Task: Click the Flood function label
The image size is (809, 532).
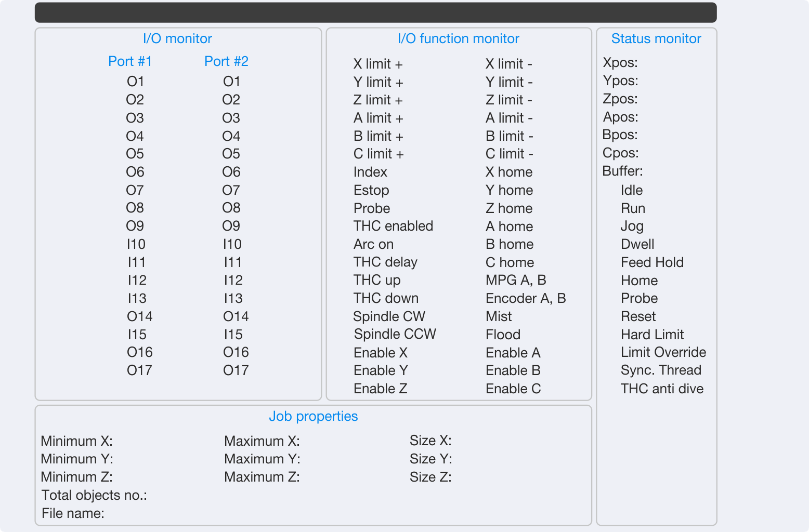Action: pyautogui.click(x=503, y=335)
